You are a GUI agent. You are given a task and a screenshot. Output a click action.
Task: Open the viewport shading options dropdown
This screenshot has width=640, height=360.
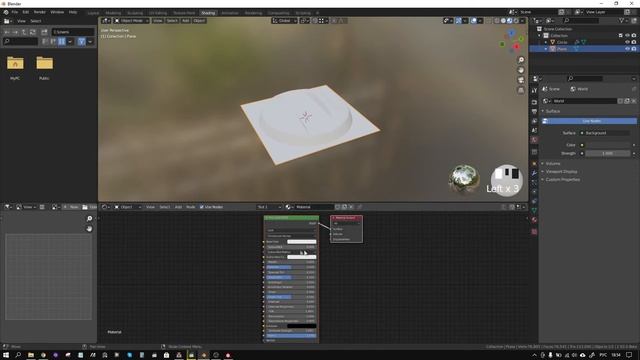(x=522, y=20)
